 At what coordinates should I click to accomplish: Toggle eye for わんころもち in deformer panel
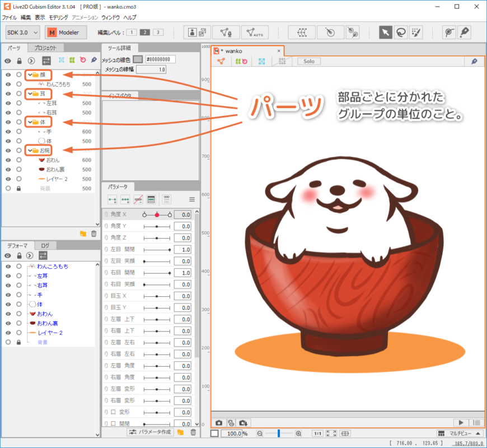(x=8, y=266)
